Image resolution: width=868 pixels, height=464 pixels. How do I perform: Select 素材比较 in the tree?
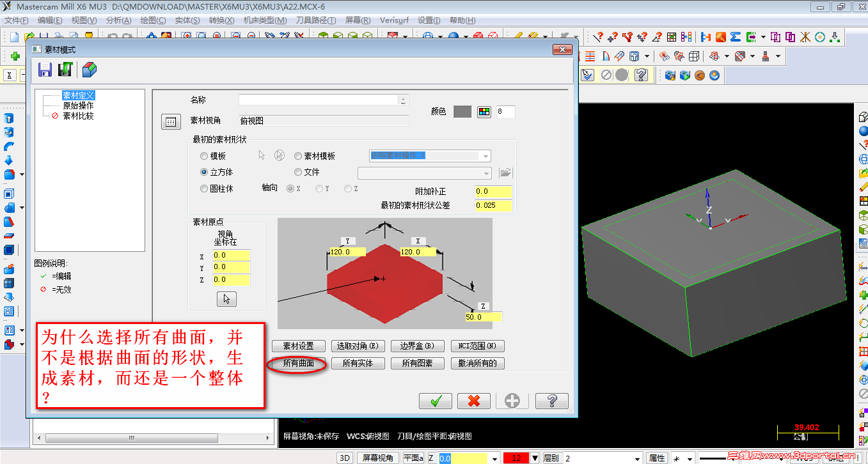[79, 116]
